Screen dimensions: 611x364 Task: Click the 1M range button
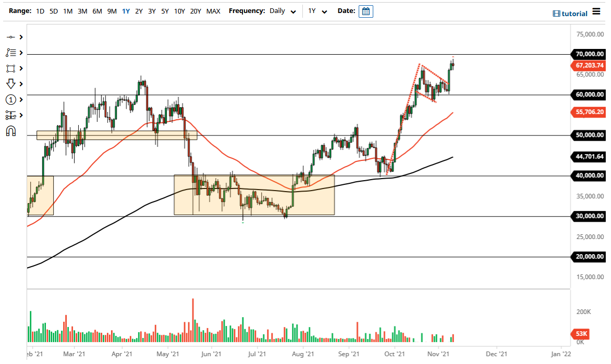pos(67,11)
